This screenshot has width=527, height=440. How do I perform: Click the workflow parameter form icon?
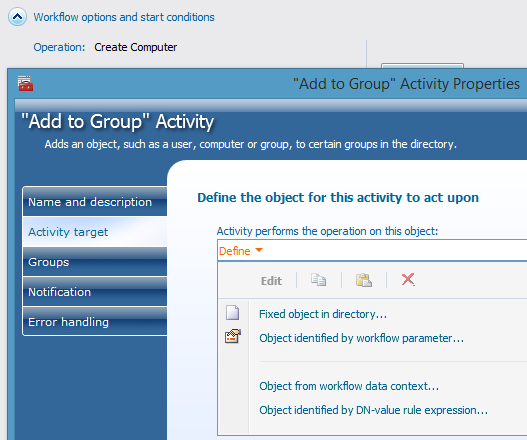click(233, 336)
